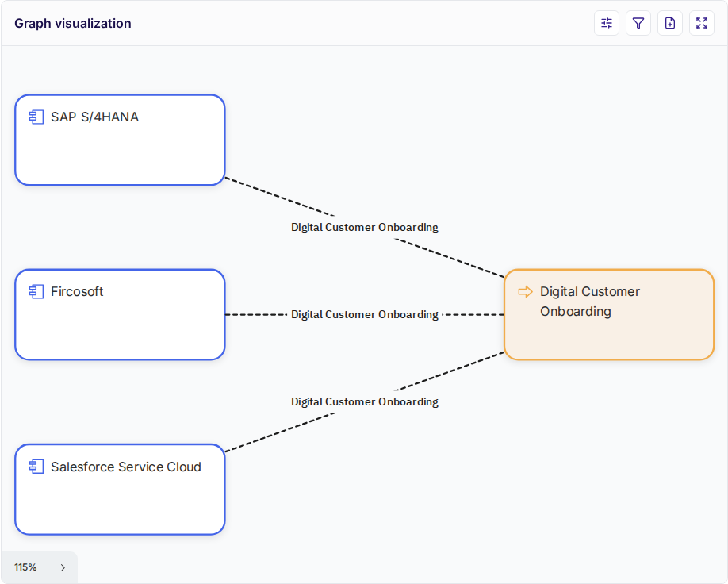Click the orange arrow icon in the Onboarding node

(525, 292)
